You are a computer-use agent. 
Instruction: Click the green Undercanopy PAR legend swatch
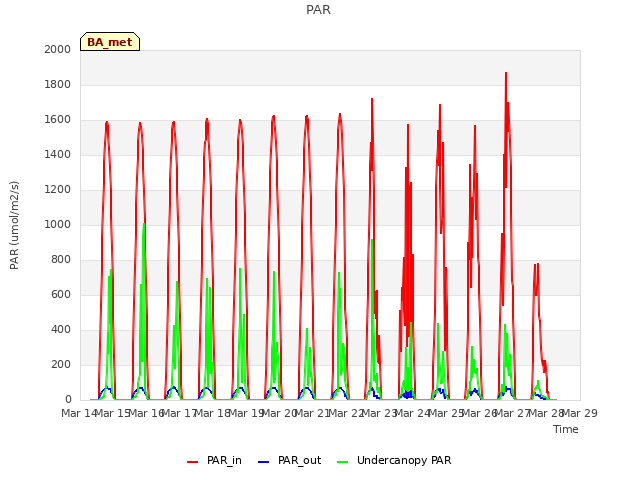(x=343, y=462)
